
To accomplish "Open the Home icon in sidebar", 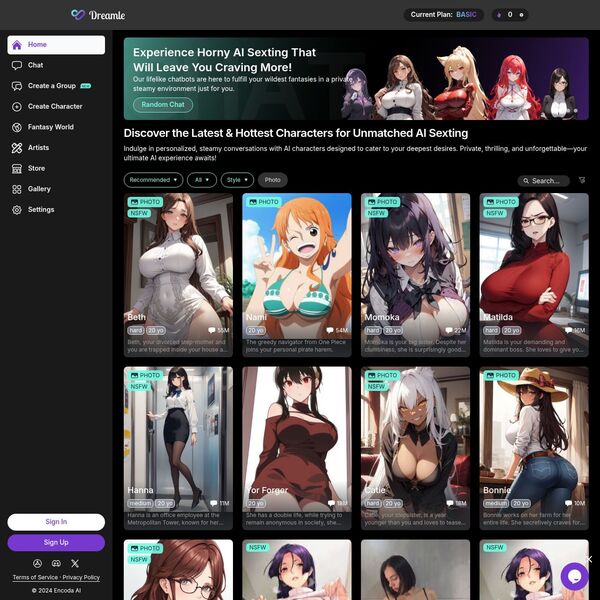I will [x=17, y=45].
